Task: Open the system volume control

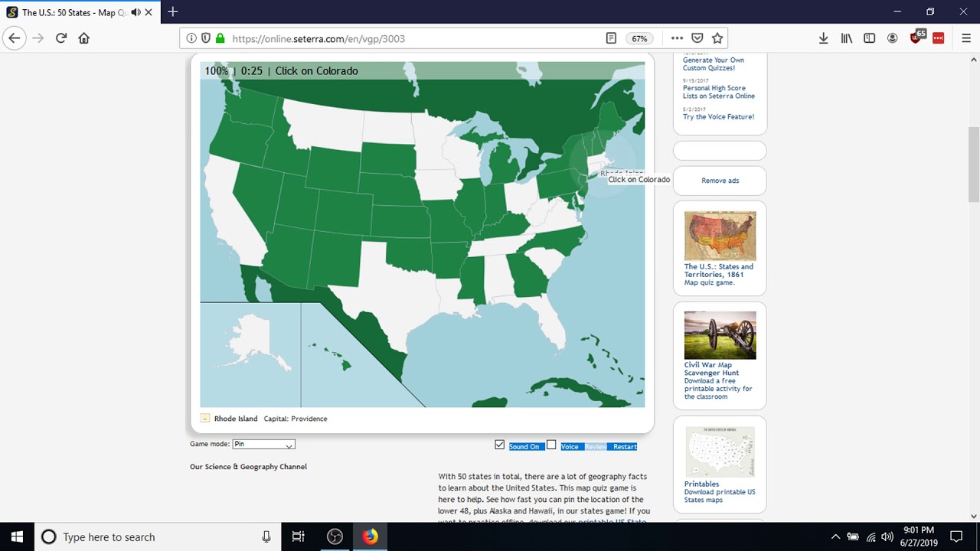Action: pos(887,536)
